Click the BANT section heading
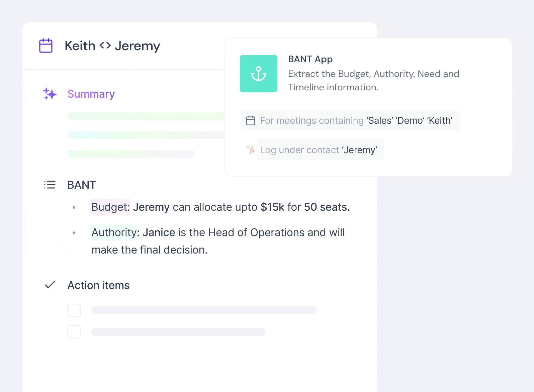Screen dimensions: 534x392 [x=82, y=185]
